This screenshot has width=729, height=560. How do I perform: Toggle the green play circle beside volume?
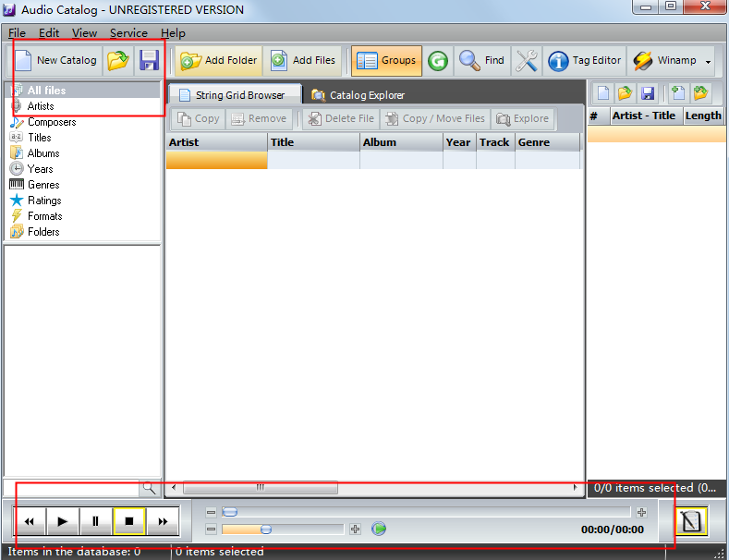click(379, 529)
